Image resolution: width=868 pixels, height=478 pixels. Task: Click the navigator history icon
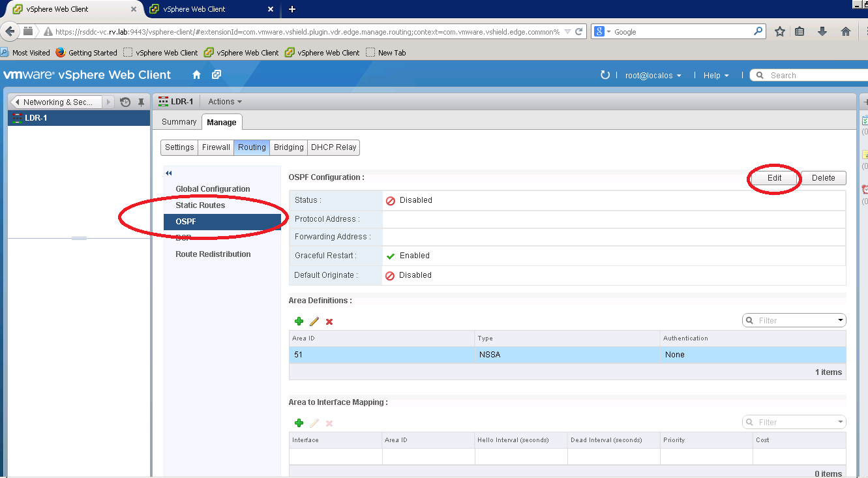(x=125, y=102)
